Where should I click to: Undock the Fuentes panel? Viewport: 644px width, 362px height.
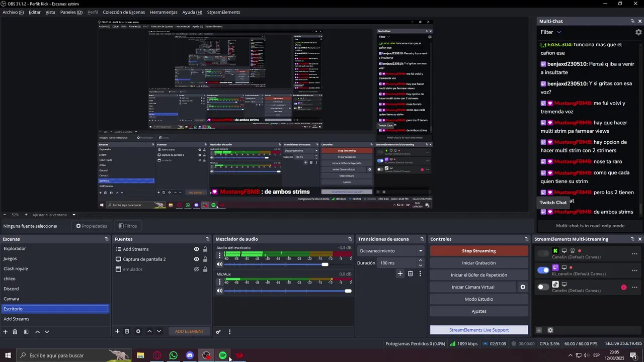[x=207, y=239]
